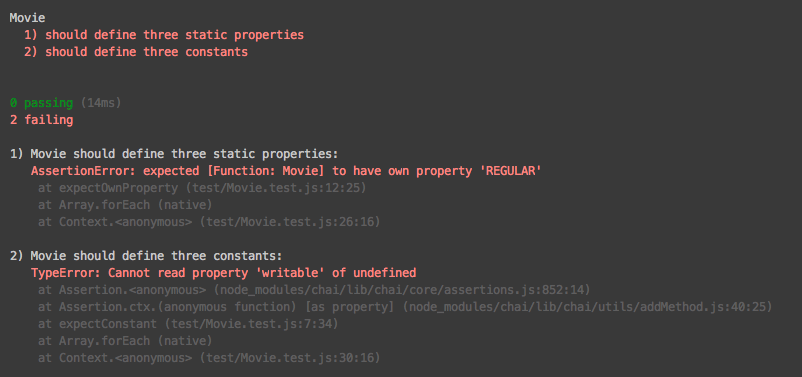
Task: Click the red '2 failing' summary line
Action: pyautogui.click(x=41, y=120)
